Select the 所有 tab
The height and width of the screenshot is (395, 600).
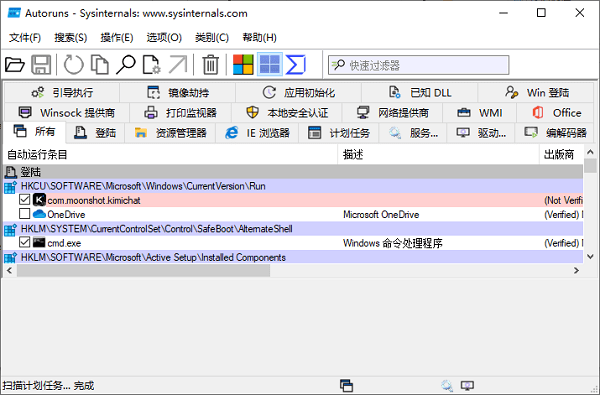click(x=34, y=132)
